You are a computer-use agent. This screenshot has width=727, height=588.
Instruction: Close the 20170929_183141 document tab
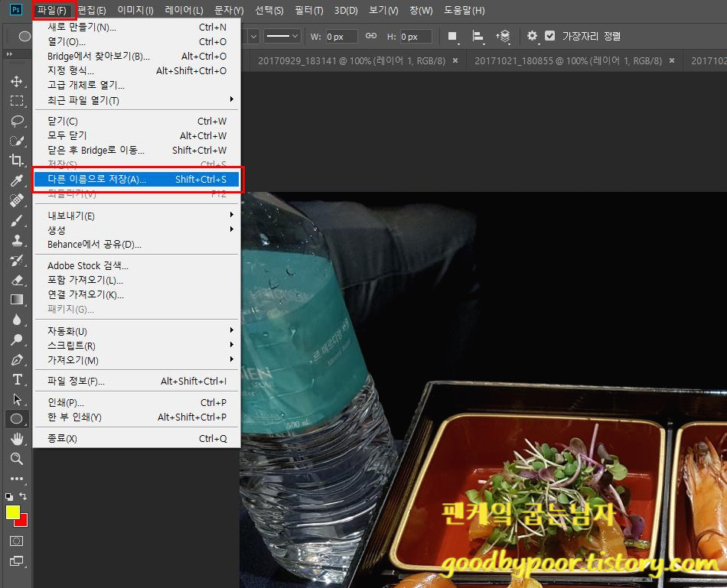455,60
